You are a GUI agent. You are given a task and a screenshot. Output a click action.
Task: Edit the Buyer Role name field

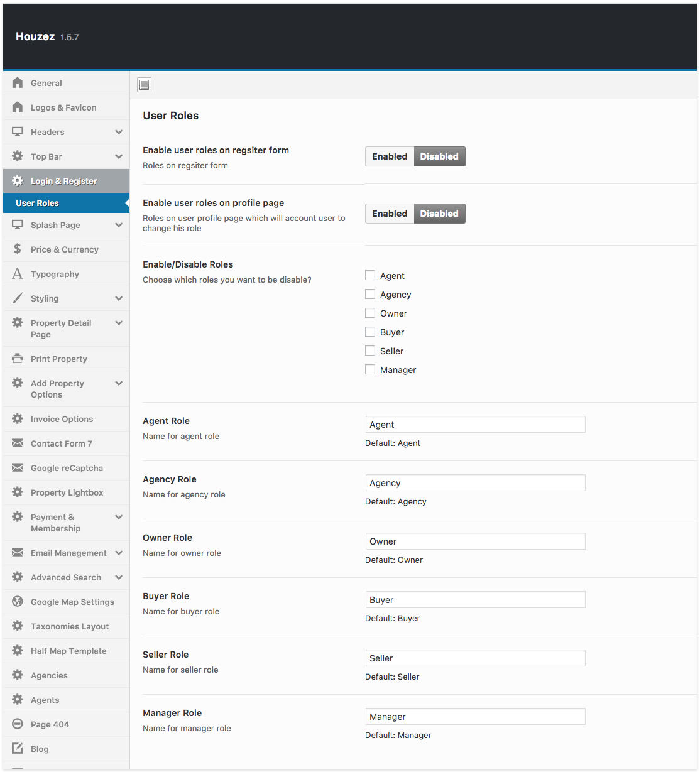point(475,600)
